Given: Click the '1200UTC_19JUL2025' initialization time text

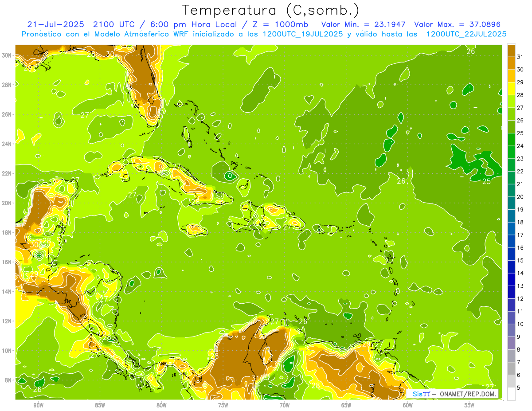Looking at the screenshot, I should pos(303,34).
